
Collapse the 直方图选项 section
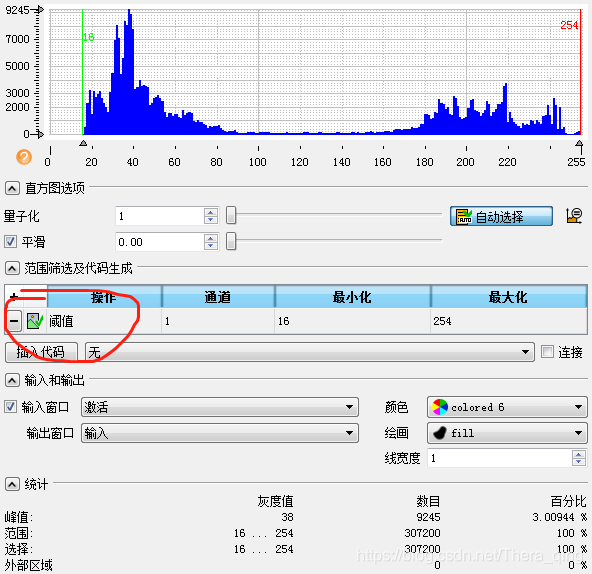[12, 188]
